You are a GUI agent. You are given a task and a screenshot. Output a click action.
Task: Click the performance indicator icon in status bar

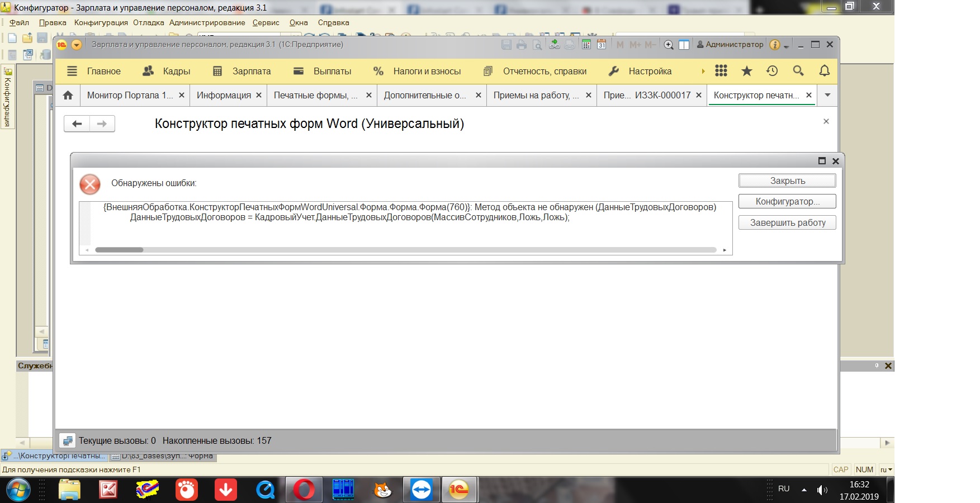(x=68, y=440)
